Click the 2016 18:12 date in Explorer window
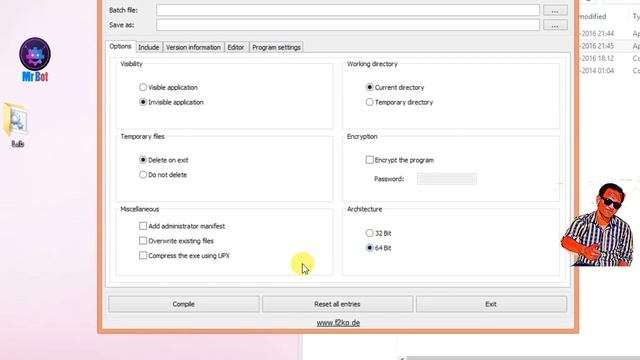This screenshot has height=360, width=640. point(598,58)
